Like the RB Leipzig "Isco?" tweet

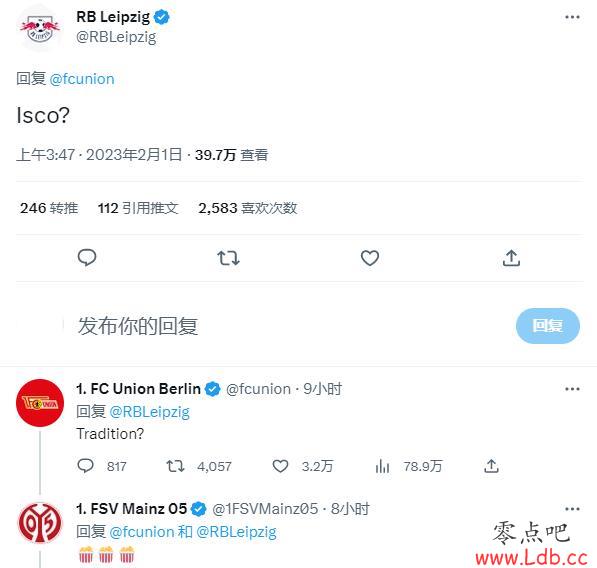click(370, 258)
